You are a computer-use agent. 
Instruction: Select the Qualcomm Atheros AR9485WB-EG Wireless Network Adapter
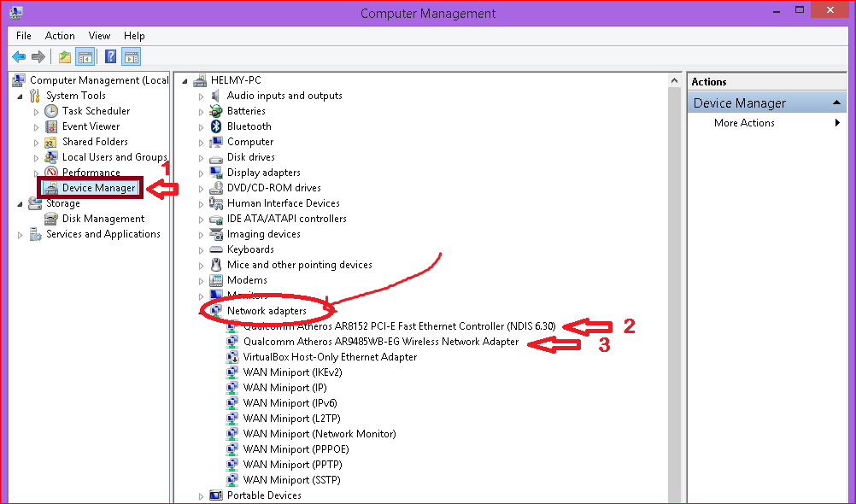coord(380,341)
